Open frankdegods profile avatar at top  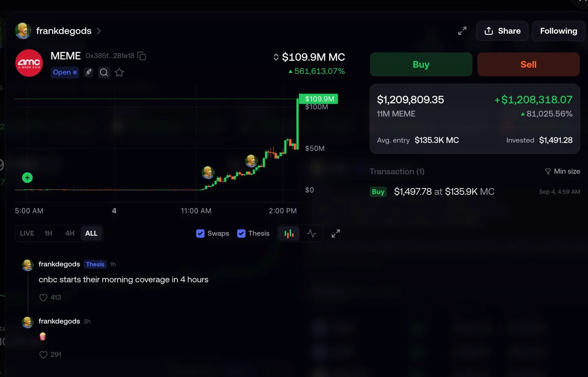[x=23, y=31]
